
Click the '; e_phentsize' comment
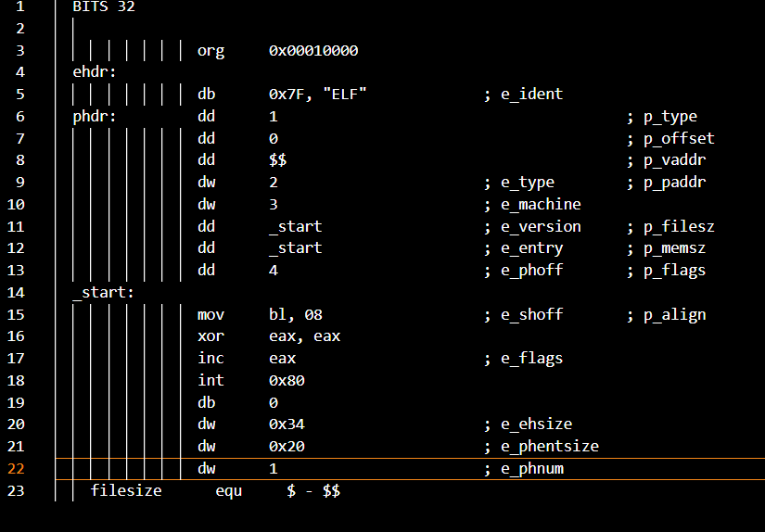pos(542,447)
